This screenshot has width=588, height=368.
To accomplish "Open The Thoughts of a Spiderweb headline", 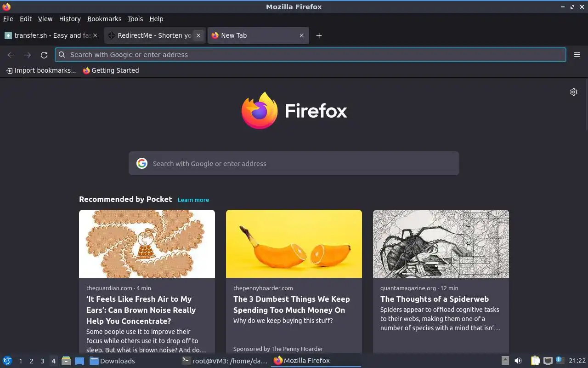I will click(x=435, y=299).
